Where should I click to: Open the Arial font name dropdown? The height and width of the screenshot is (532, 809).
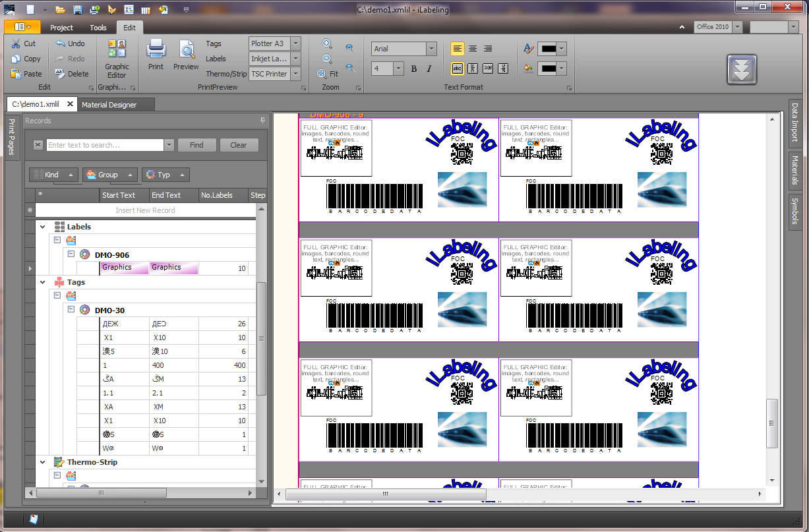pos(431,49)
